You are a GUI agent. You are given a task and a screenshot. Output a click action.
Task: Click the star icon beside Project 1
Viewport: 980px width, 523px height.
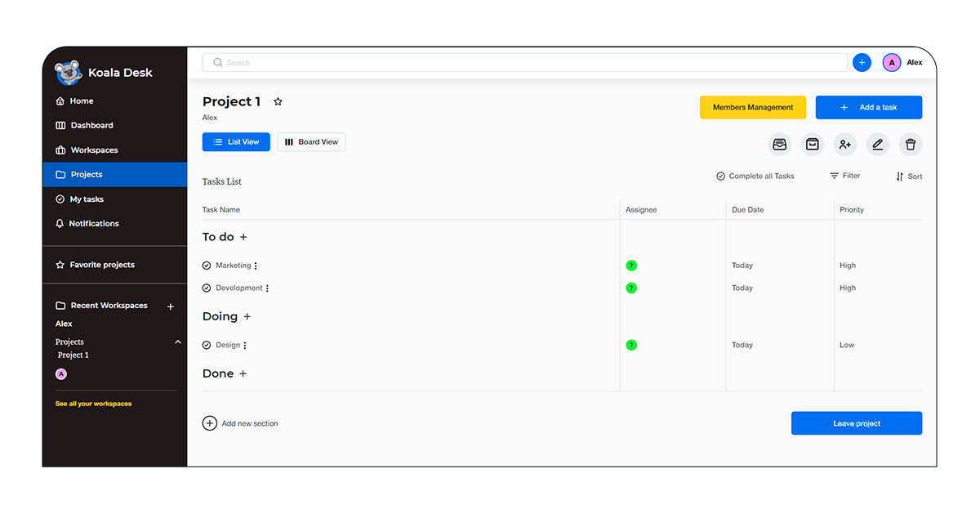[x=278, y=102]
